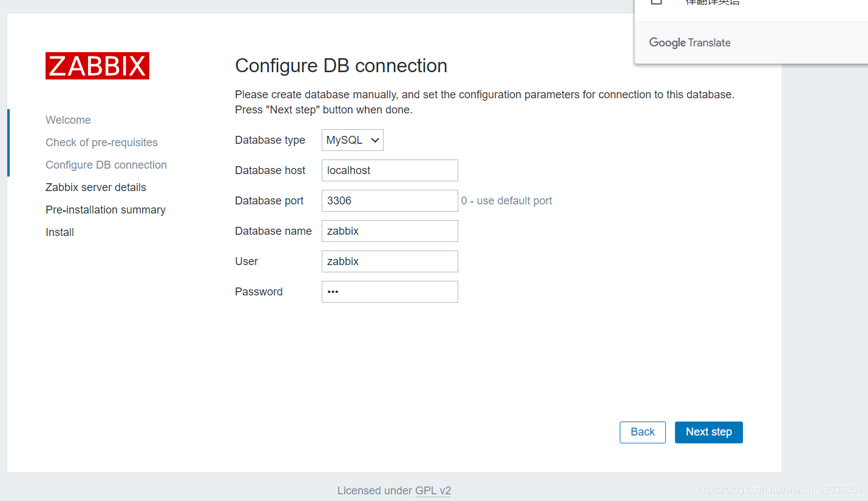This screenshot has width=868, height=501.
Task: Open the GPL v2 license link
Action: click(433, 491)
